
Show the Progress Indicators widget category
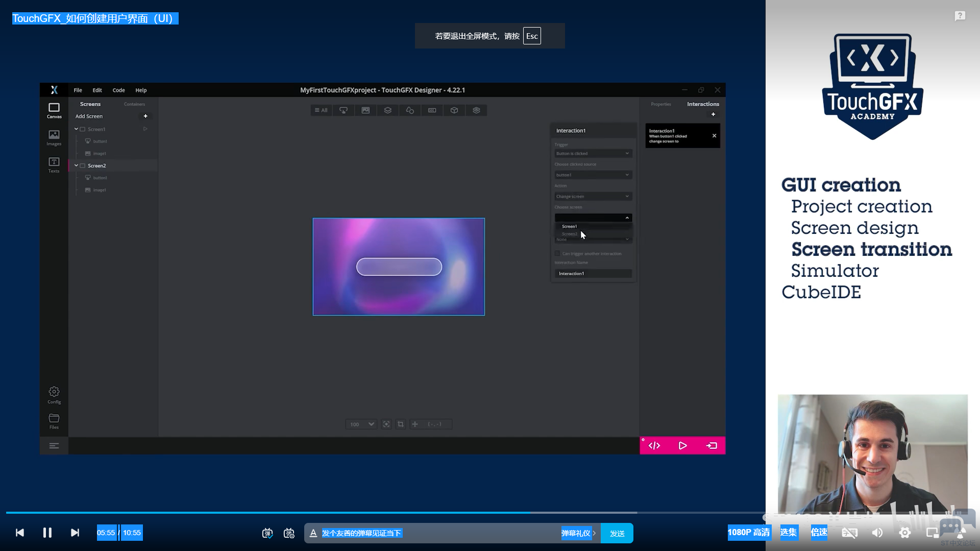432,110
